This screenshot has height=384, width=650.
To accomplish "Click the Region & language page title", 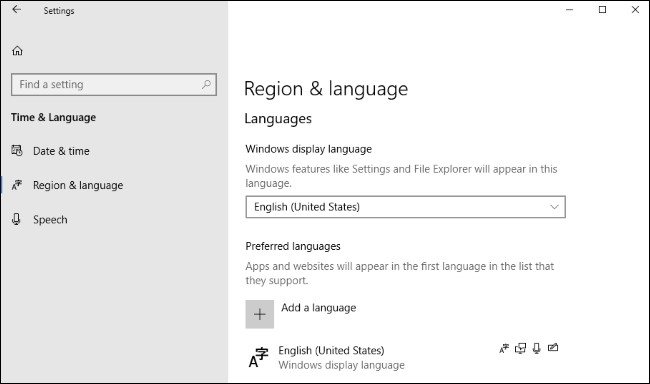I will click(x=326, y=89).
